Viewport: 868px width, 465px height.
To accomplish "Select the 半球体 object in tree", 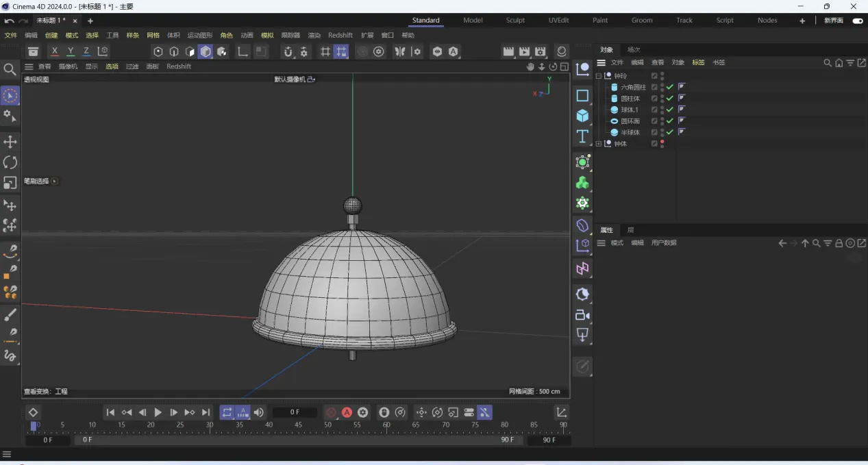I will (x=630, y=132).
